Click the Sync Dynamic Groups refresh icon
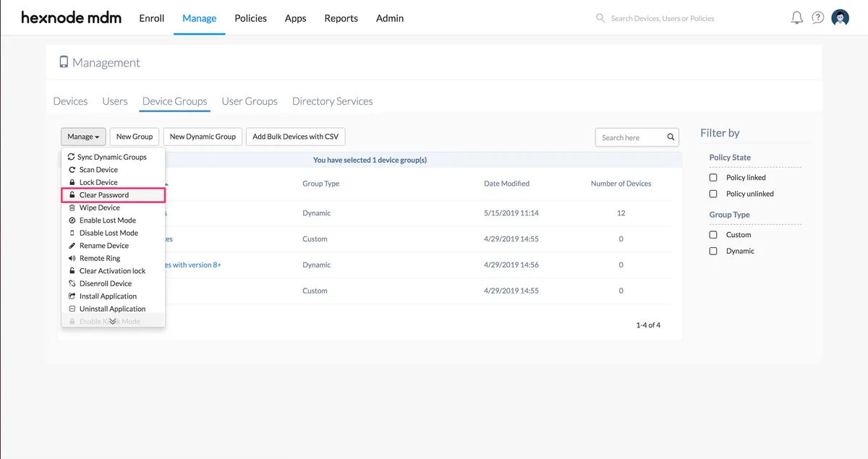This screenshot has height=459, width=868. 71,157
